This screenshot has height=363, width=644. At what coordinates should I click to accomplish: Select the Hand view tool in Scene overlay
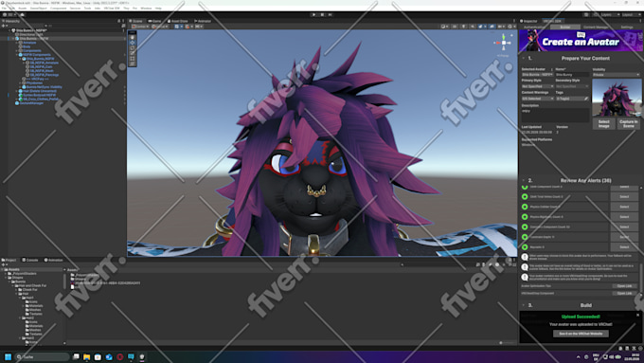click(133, 37)
